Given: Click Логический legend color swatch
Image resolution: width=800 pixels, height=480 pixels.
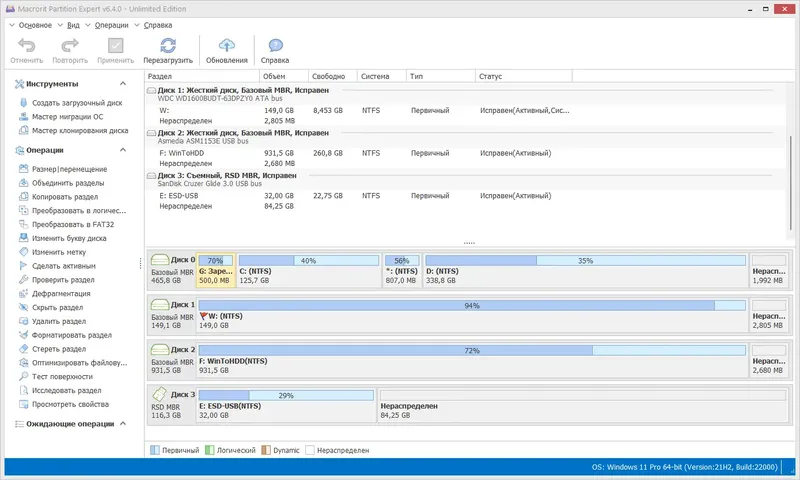Looking at the screenshot, I should click(209, 450).
